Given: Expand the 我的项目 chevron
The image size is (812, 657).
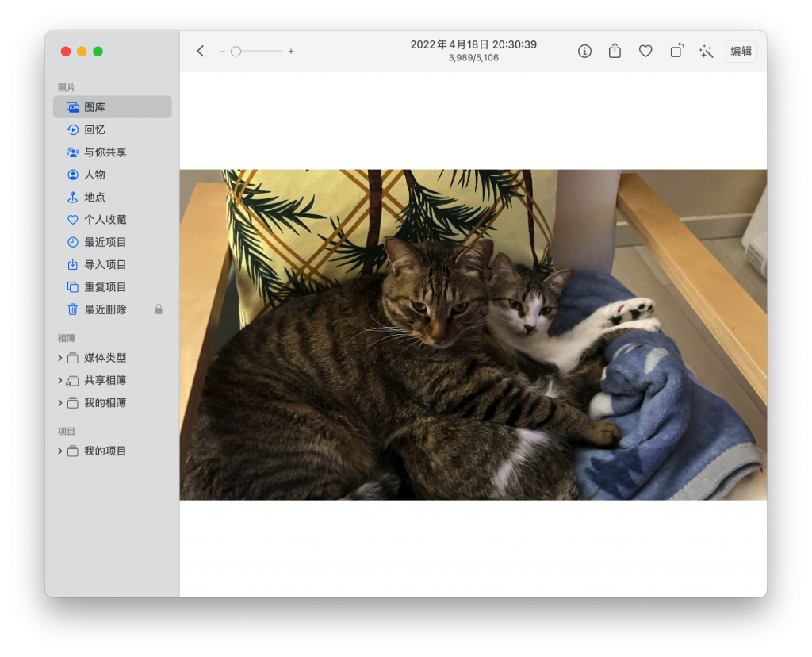Looking at the screenshot, I should [60, 451].
